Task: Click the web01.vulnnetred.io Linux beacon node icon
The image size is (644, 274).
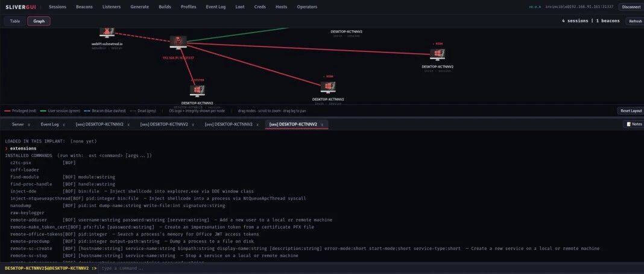Action: [107, 33]
